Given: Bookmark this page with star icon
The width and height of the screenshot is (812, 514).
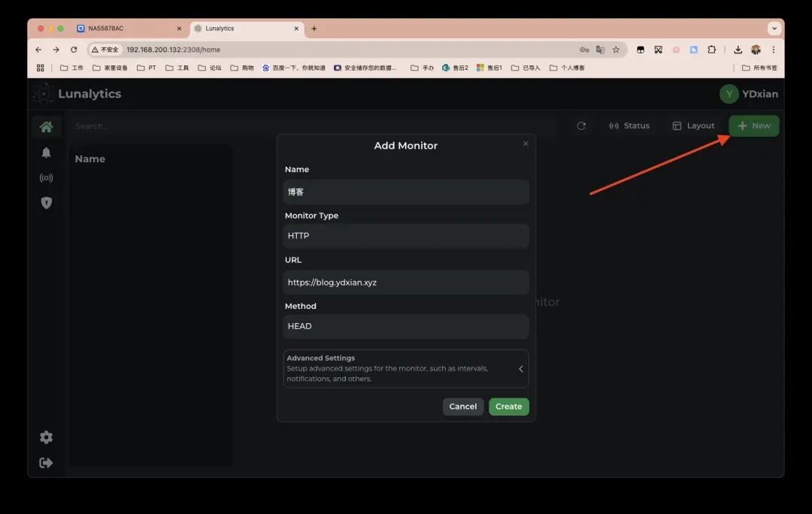Looking at the screenshot, I should click(616, 50).
